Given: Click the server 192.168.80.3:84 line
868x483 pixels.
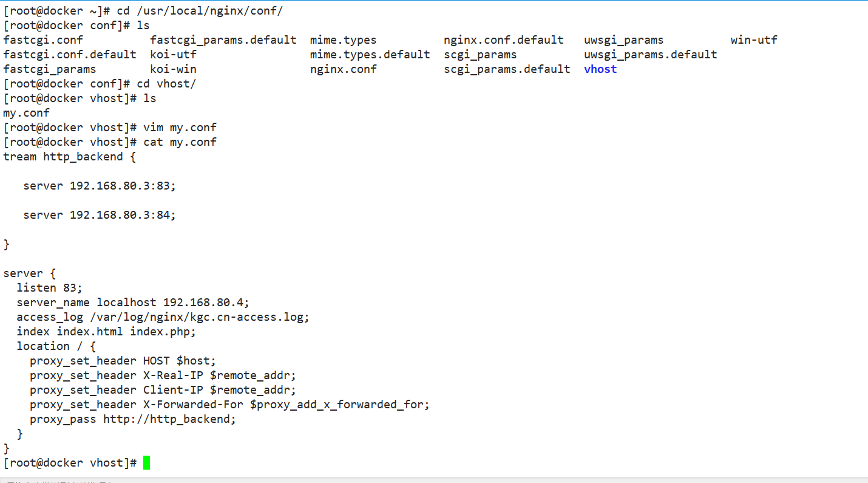Looking at the screenshot, I should click(100, 215).
